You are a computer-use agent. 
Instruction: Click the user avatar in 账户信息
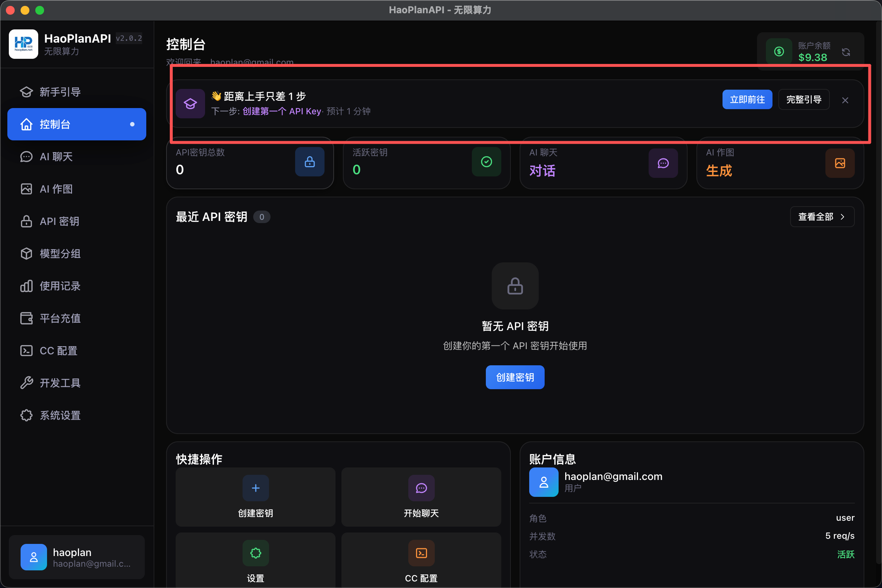point(544,482)
